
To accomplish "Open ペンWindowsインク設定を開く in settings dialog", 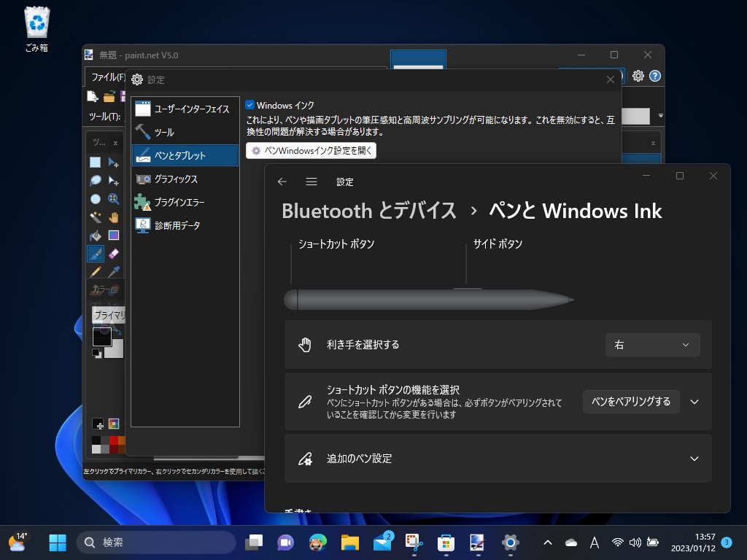I will (312, 150).
